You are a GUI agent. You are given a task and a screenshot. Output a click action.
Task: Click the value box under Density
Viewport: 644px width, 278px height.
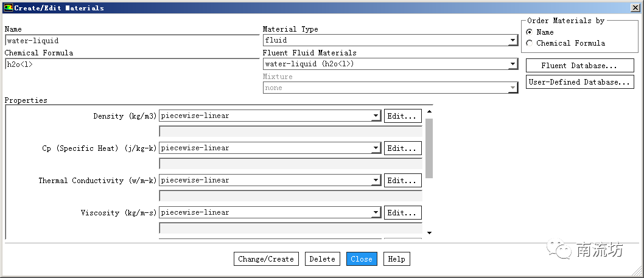click(x=291, y=131)
